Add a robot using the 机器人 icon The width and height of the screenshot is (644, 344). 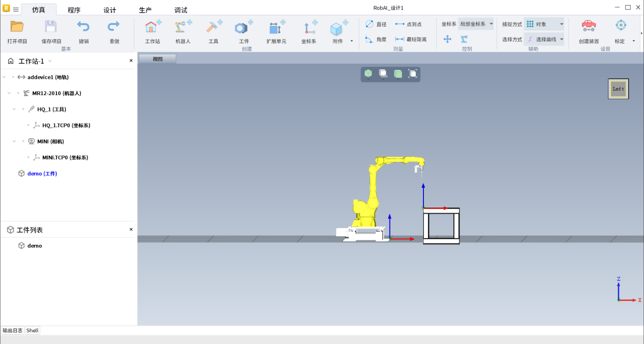[x=182, y=27]
